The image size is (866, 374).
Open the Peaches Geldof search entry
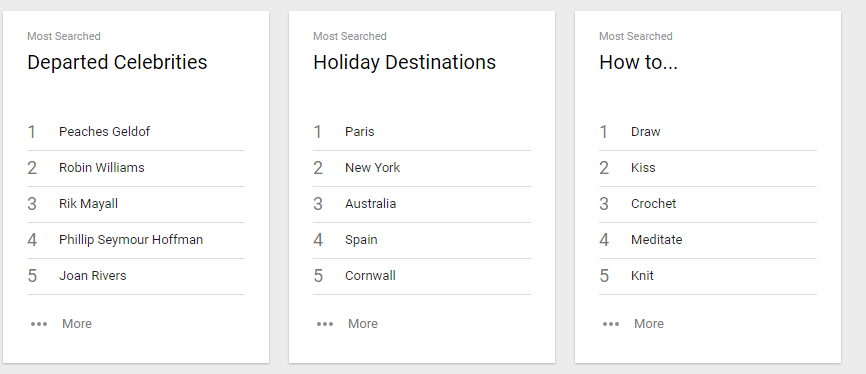coord(136,132)
